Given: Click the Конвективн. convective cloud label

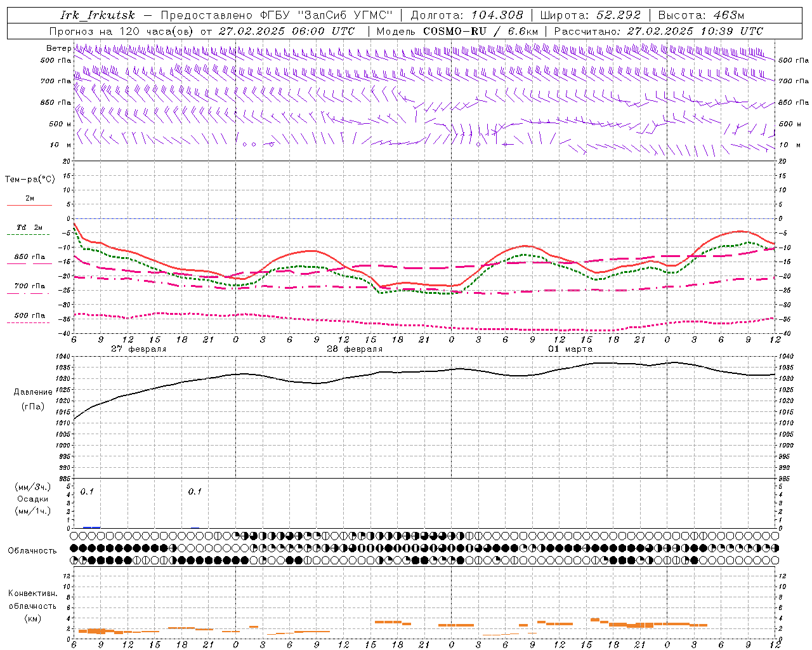Looking at the screenshot, I should [32, 593].
